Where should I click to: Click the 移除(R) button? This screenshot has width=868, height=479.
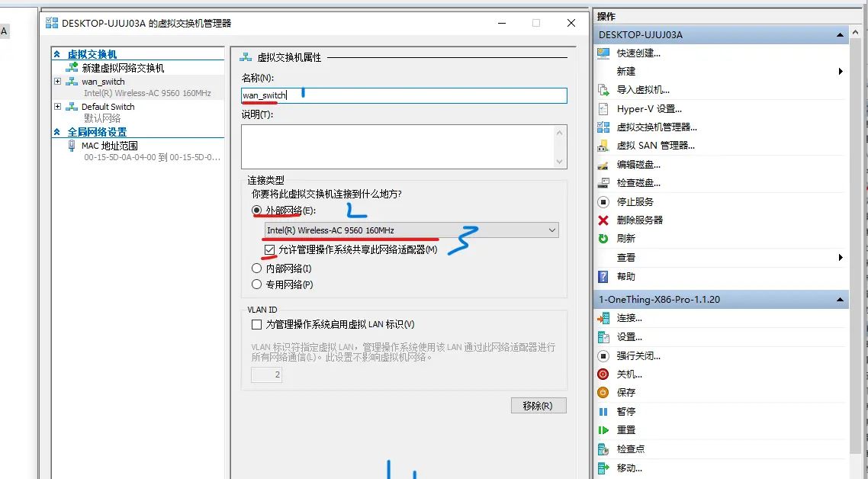pyautogui.click(x=538, y=405)
